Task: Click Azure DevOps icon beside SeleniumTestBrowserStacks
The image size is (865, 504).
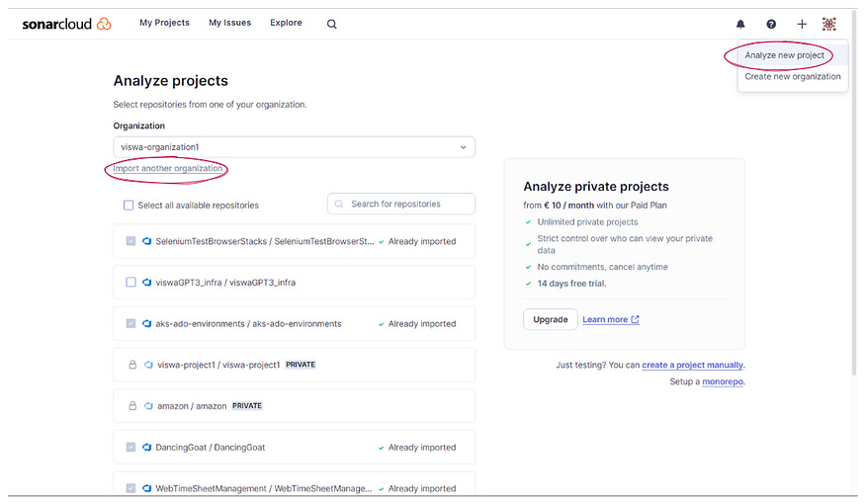Action: 146,241
